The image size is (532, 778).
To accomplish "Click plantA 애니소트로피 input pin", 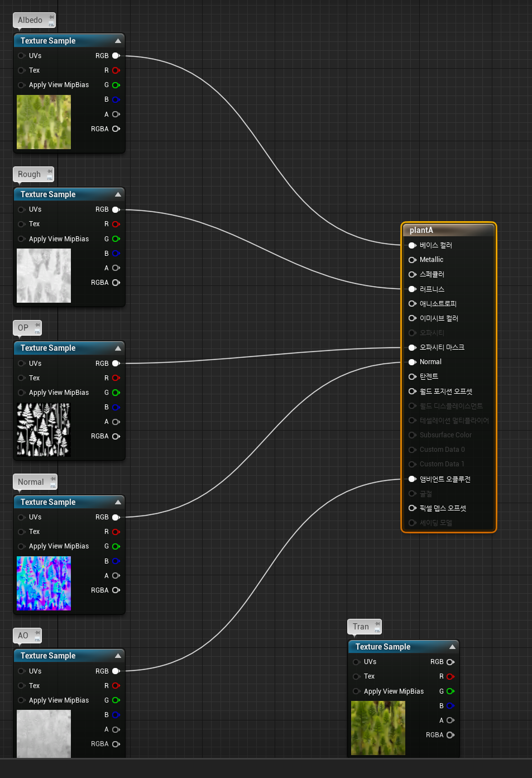I will click(x=413, y=304).
